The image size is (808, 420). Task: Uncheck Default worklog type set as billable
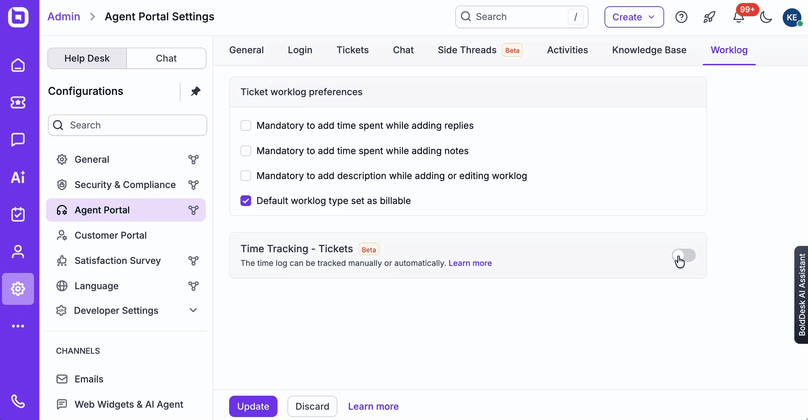(246, 201)
